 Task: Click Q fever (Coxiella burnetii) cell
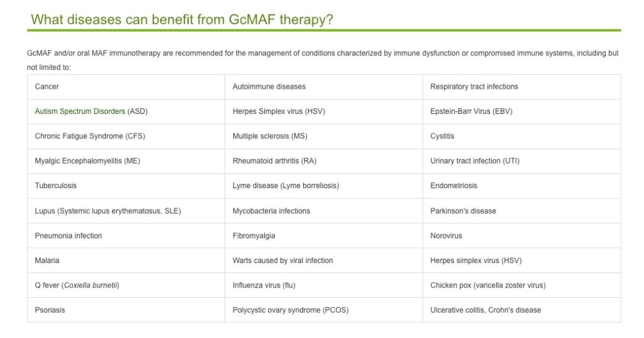pyautogui.click(x=126, y=285)
